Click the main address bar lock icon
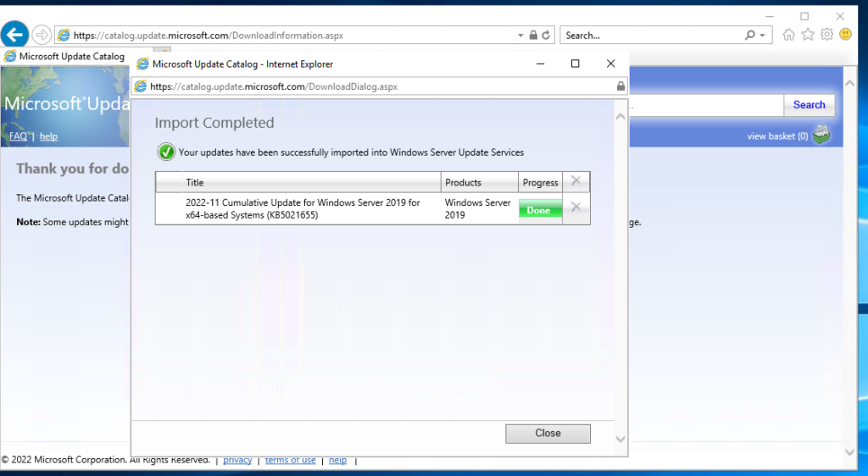868x476 pixels. pyautogui.click(x=533, y=35)
